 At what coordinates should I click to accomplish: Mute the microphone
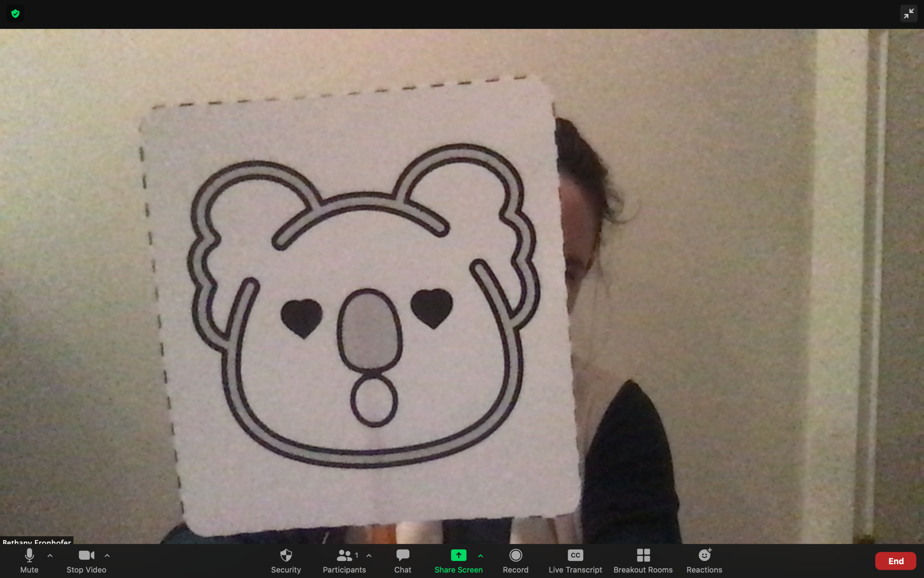(x=30, y=555)
